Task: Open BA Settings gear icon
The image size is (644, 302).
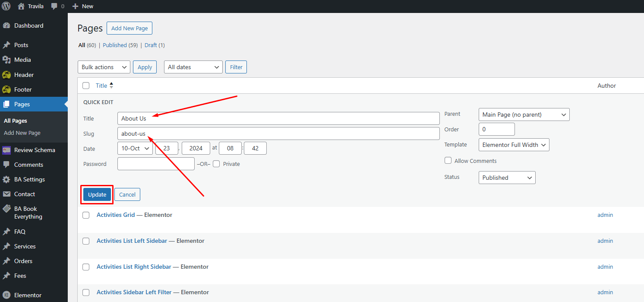Action: pyautogui.click(x=6, y=180)
